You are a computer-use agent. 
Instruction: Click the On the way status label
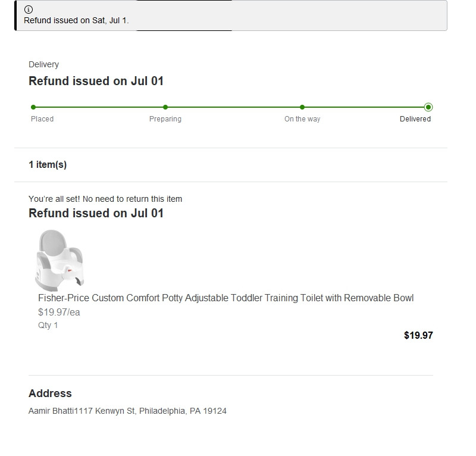pyautogui.click(x=302, y=119)
